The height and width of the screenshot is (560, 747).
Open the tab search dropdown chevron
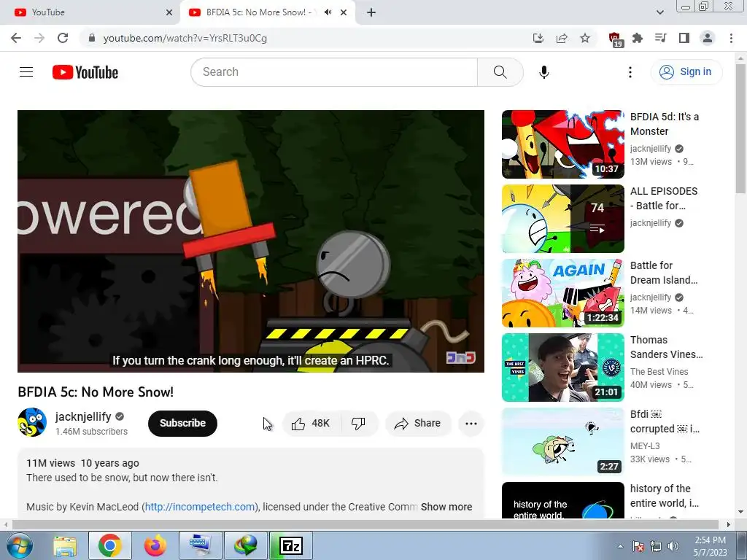[x=659, y=12]
